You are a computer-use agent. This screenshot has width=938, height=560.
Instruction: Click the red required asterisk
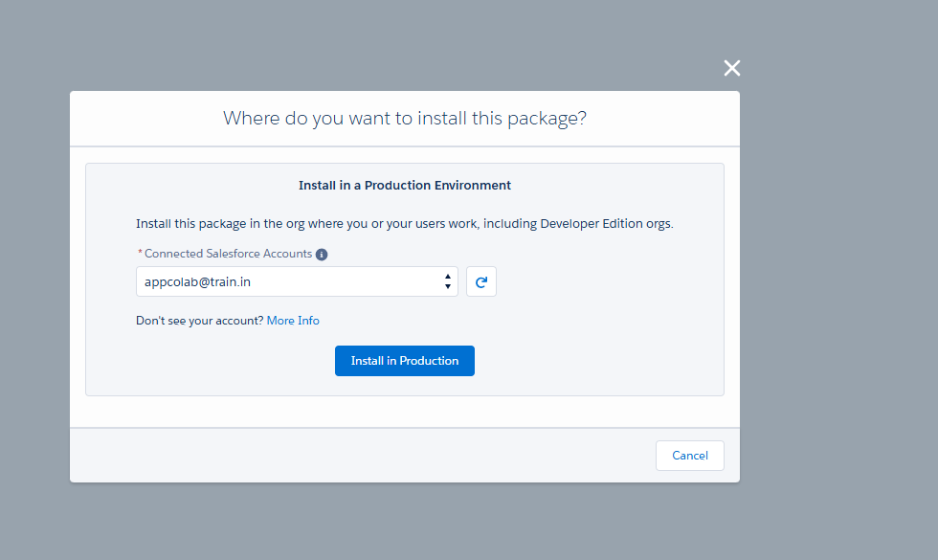click(140, 254)
